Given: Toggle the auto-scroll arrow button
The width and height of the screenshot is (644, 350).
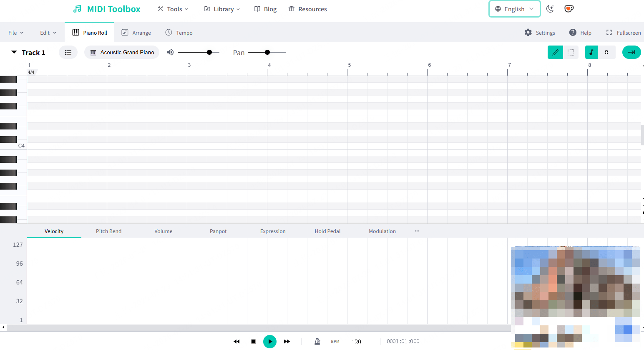Looking at the screenshot, I should click(631, 52).
